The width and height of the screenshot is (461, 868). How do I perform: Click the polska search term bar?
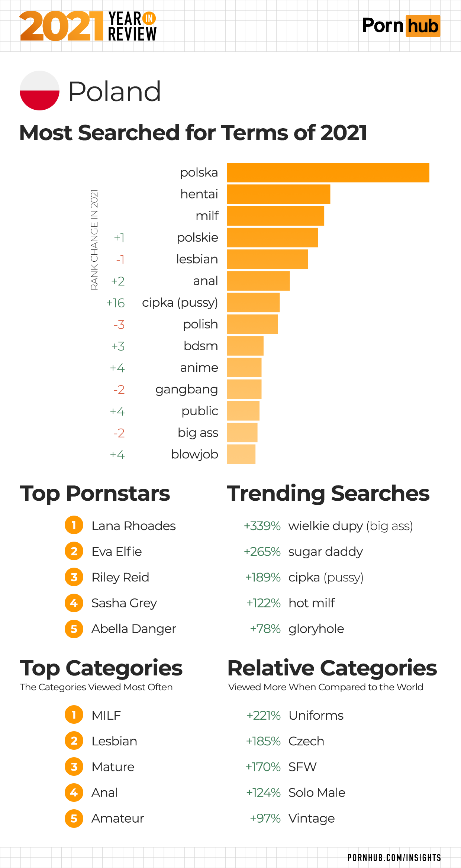pos(328,172)
